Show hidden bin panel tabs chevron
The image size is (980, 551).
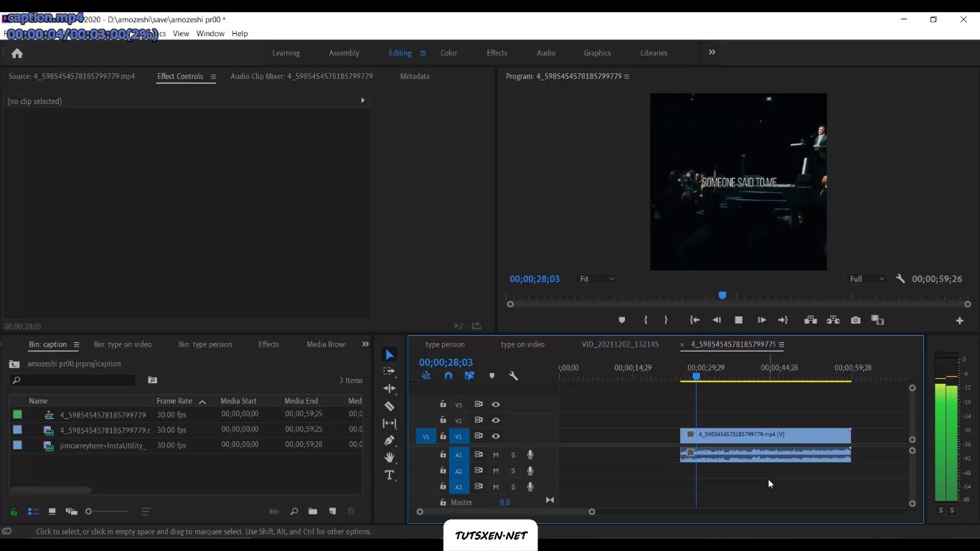[x=365, y=344]
